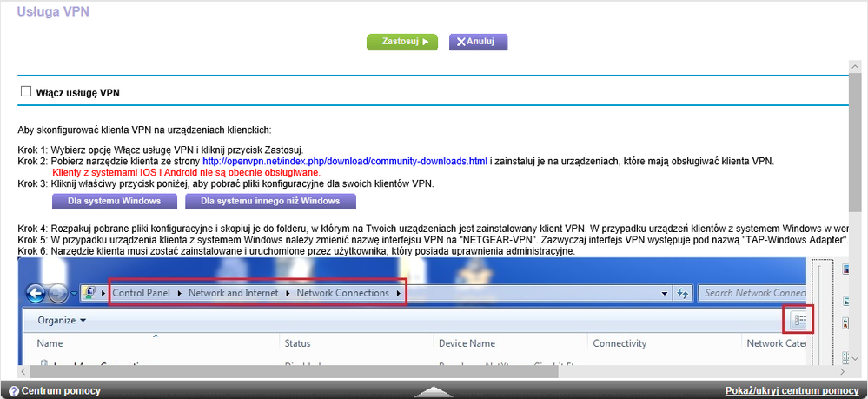This screenshot has height=399, width=868.
Task: Expand the address bar history dropdown arrow
Action: coord(664,293)
